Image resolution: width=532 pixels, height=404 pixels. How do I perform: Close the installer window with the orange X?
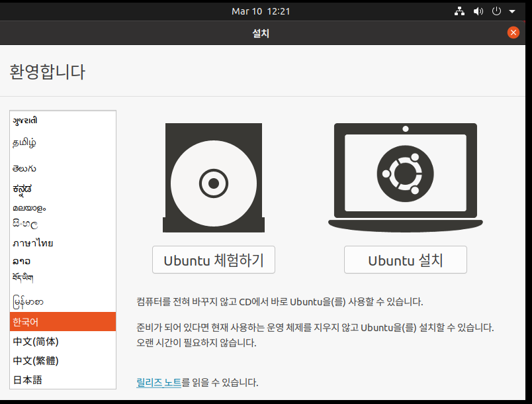click(513, 32)
